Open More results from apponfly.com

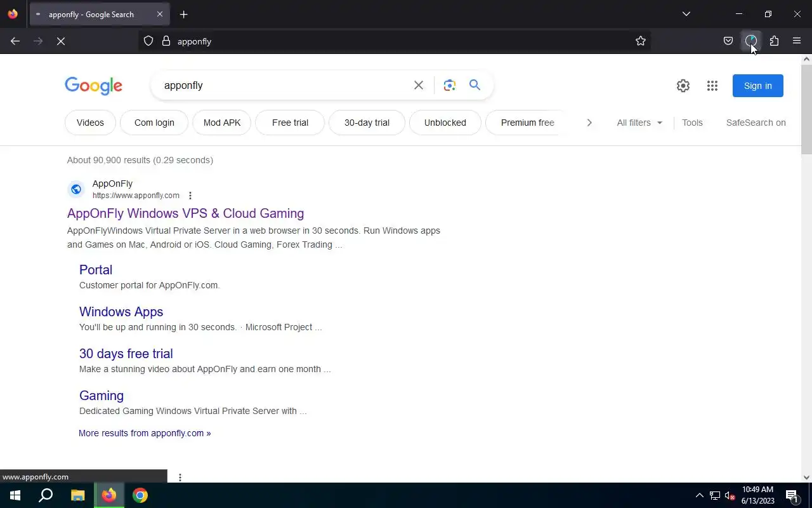[x=145, y=433]
